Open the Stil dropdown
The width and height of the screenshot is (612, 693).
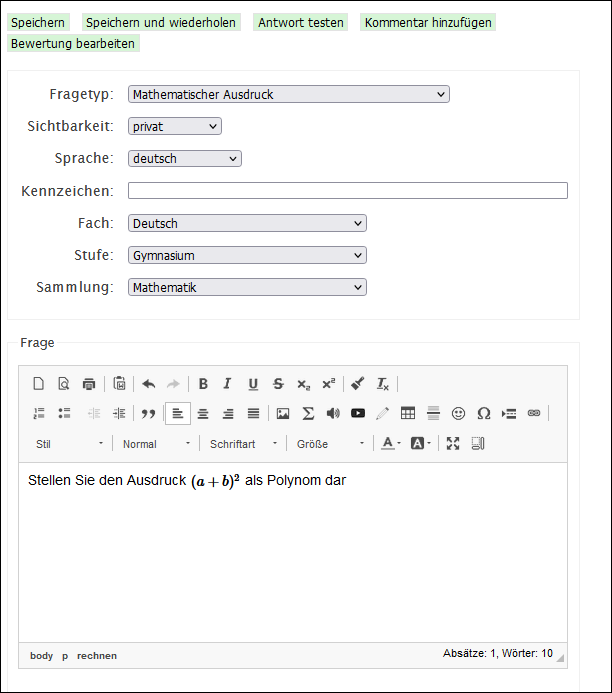69,444
